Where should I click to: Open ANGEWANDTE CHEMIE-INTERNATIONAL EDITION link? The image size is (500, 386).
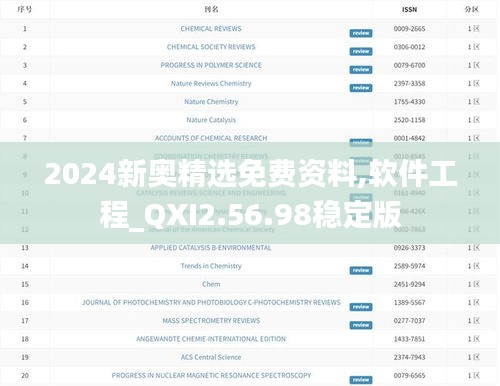[211, 339]
